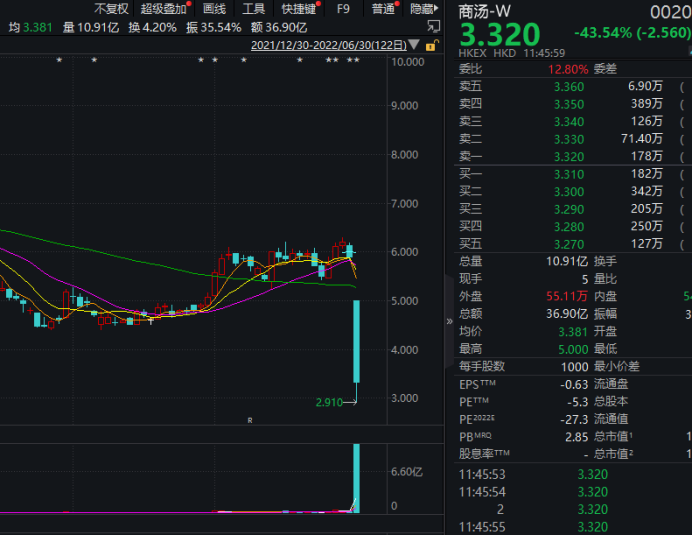Select the 11:45:55 trade tick row
The height and width of the screenshot is (535, 693).
[573, 527]
